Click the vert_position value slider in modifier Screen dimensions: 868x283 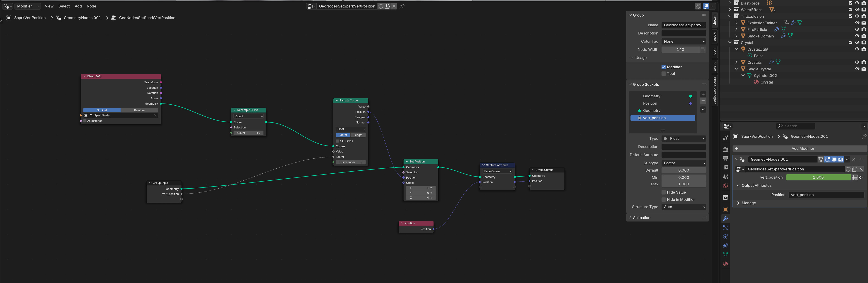click(818, 177)
